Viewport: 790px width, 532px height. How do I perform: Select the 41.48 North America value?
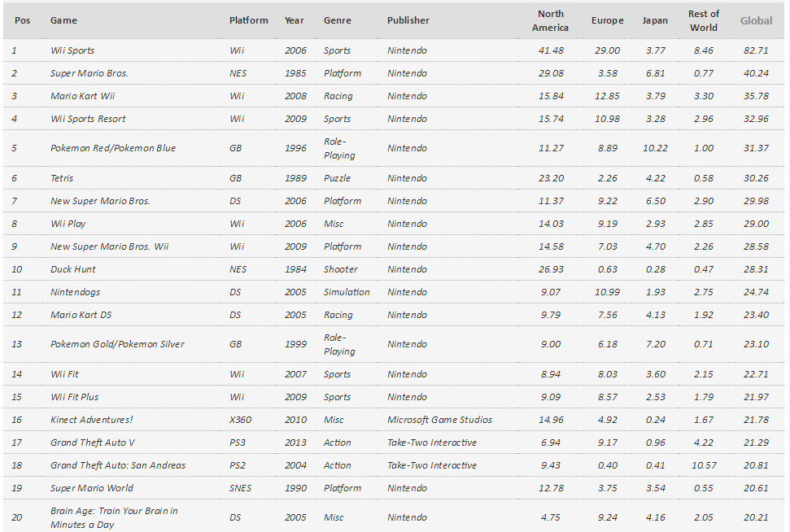point(551,50)
